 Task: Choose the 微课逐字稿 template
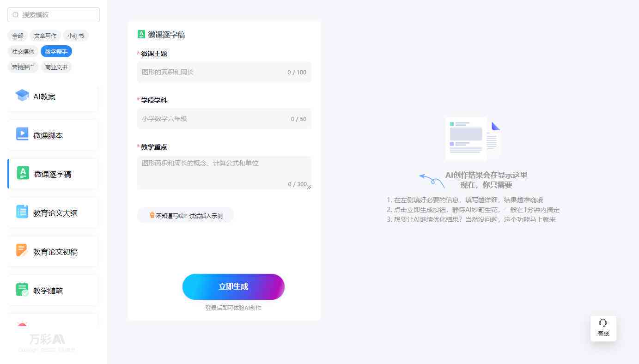click(53, 174)
